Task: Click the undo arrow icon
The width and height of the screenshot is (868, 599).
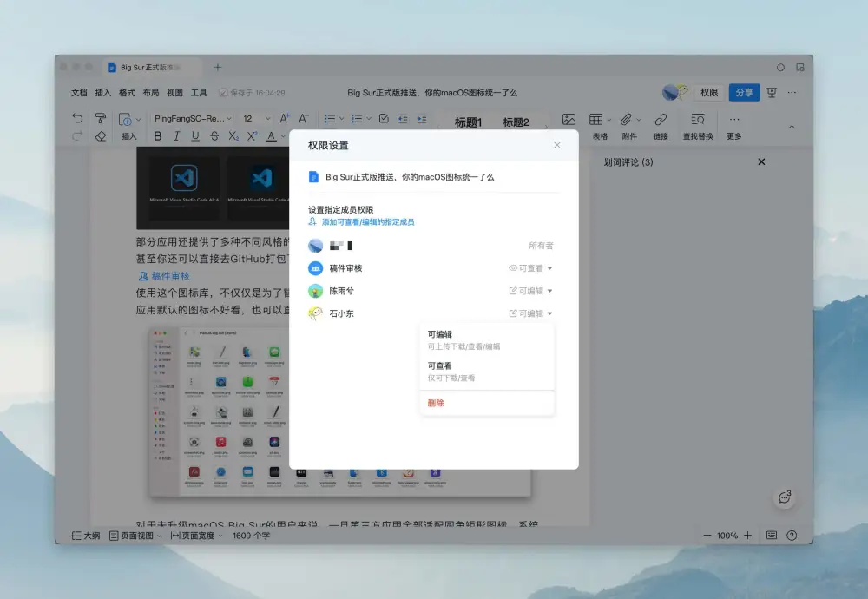Action: click(77, 118)
